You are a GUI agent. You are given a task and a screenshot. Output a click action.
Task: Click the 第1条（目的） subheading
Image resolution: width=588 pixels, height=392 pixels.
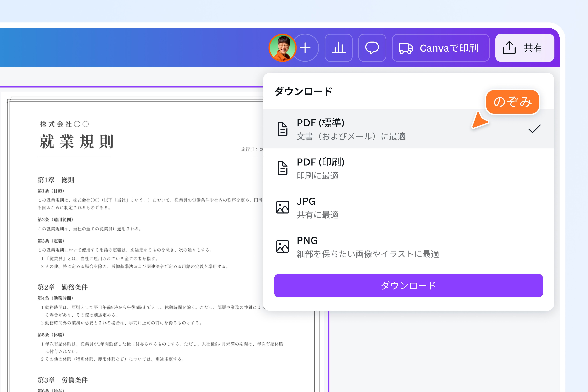click(51, 191)
